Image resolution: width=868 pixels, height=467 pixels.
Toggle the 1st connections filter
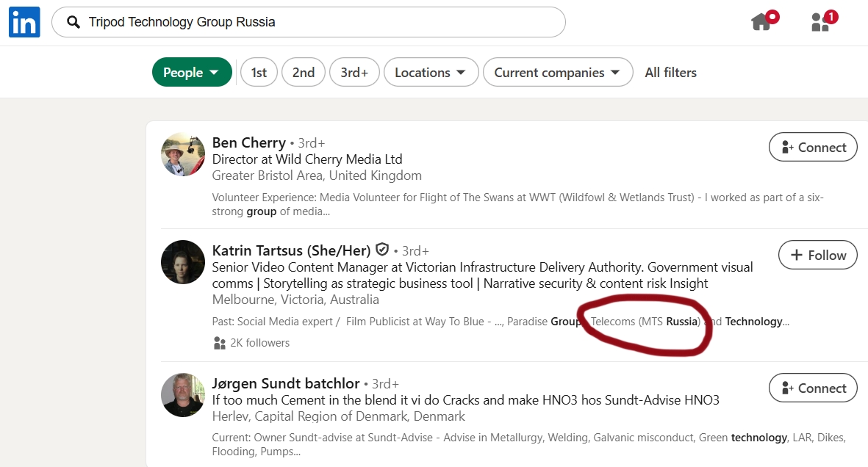coord(259,73)
